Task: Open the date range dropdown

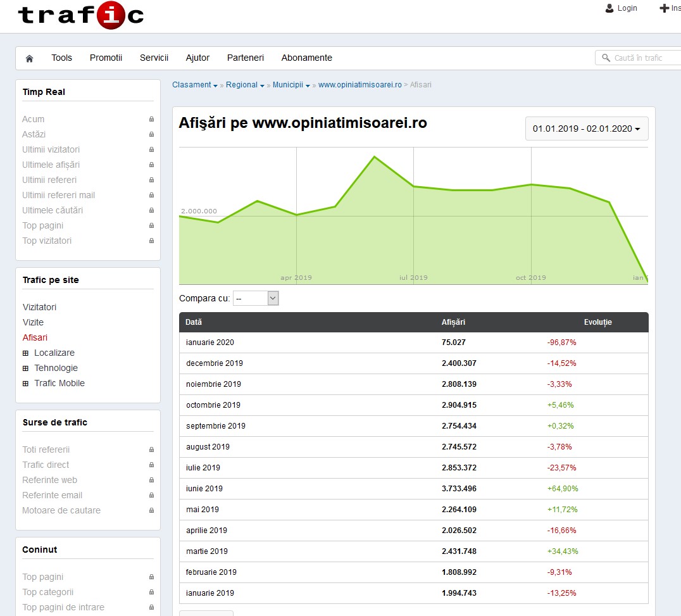Action: coord(586,129)
